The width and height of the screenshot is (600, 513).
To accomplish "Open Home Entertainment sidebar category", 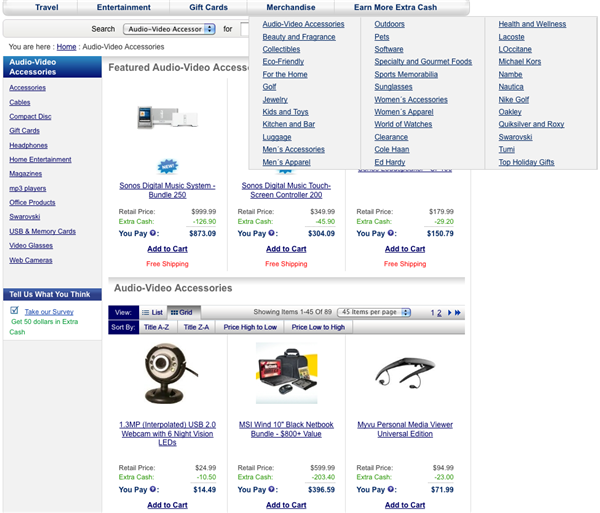I will click(x=40, y=159).
